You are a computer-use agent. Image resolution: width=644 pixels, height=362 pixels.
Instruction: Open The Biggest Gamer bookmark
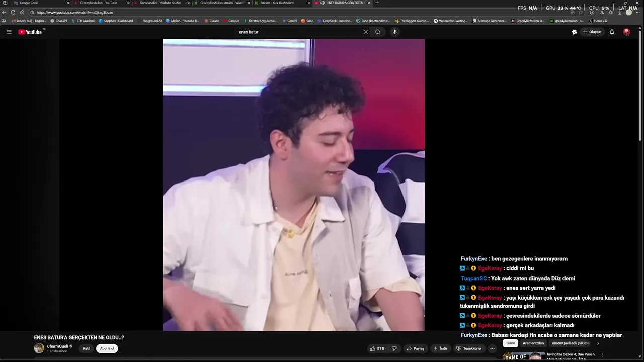pos(412,21)
